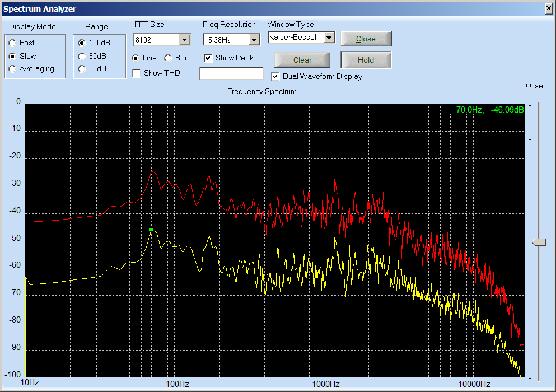Click the 100Hz axis label
This screenshot has height=392, width=556.
coord(177,384)
